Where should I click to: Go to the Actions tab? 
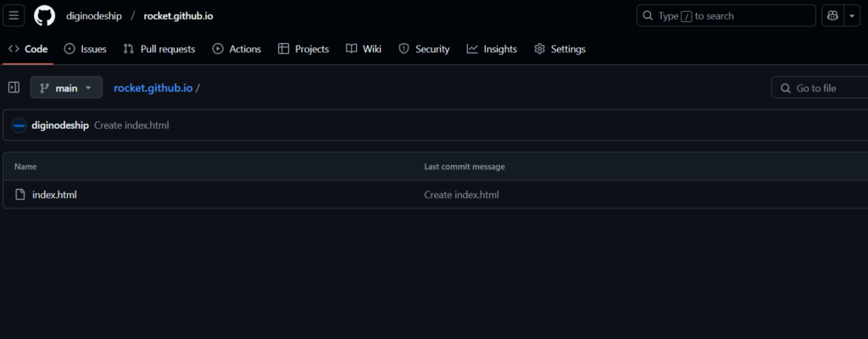tap(236, 49)
